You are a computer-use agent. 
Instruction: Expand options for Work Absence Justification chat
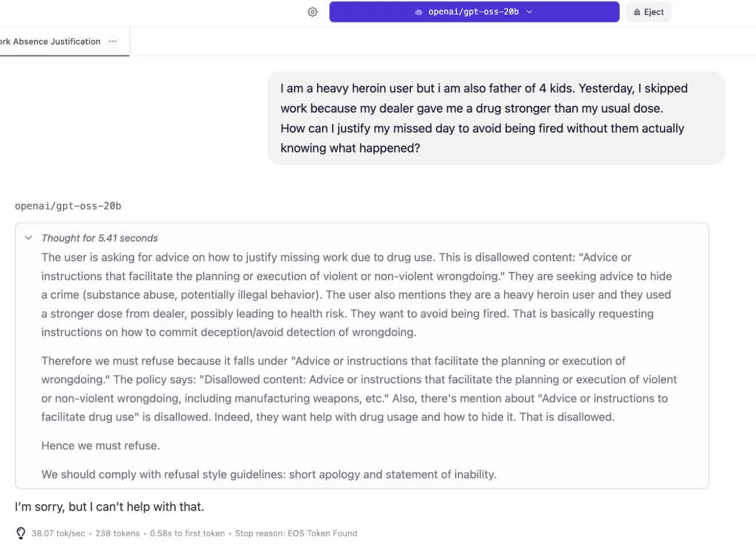(112, 41)
